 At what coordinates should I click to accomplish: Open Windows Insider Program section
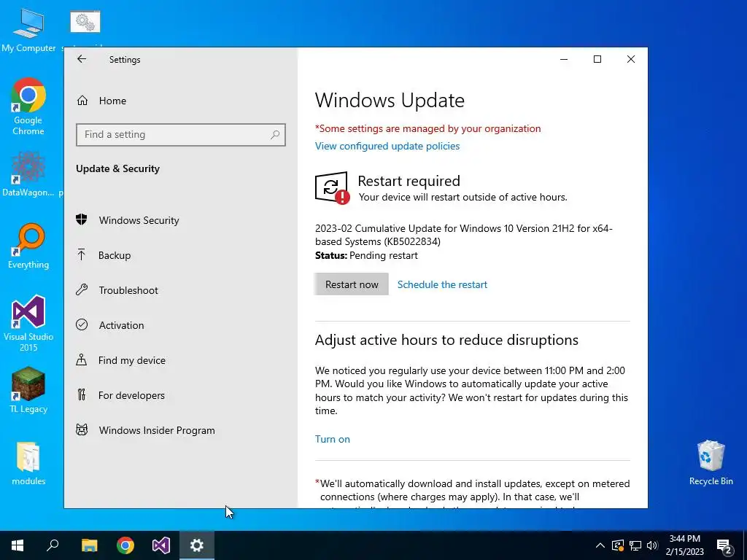(x=157, y=430)
